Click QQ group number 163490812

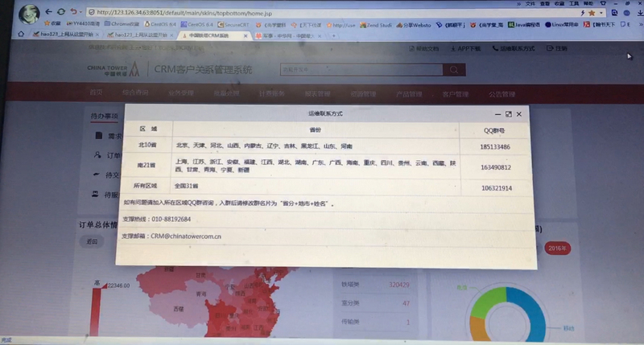pyautogui.click(x=496, y=167)
